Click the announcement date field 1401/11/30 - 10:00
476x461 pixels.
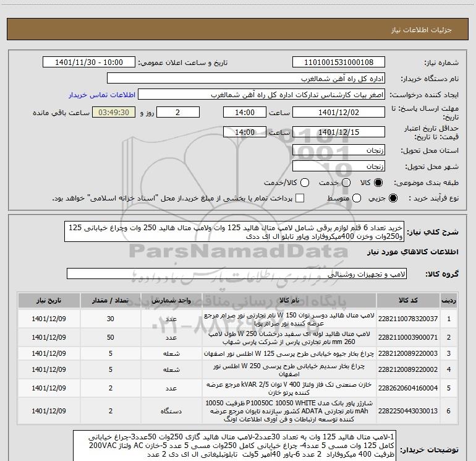(89, 62)
